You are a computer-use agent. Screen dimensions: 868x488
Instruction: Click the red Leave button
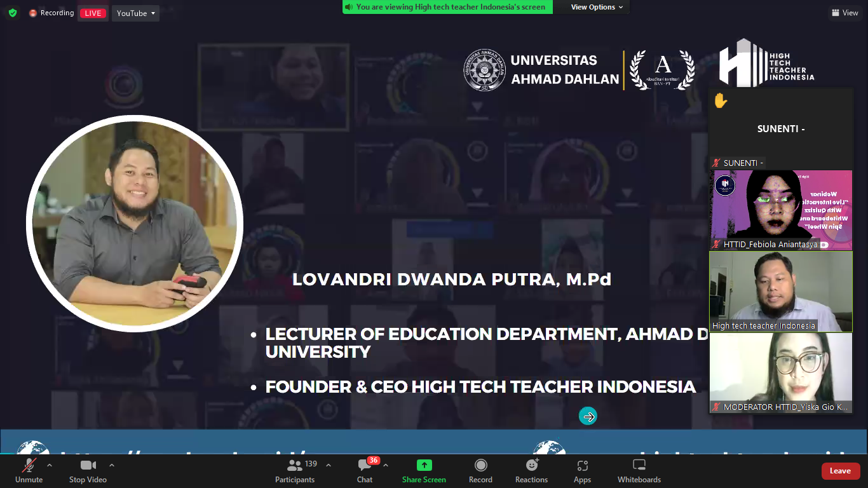click(840, 471)
